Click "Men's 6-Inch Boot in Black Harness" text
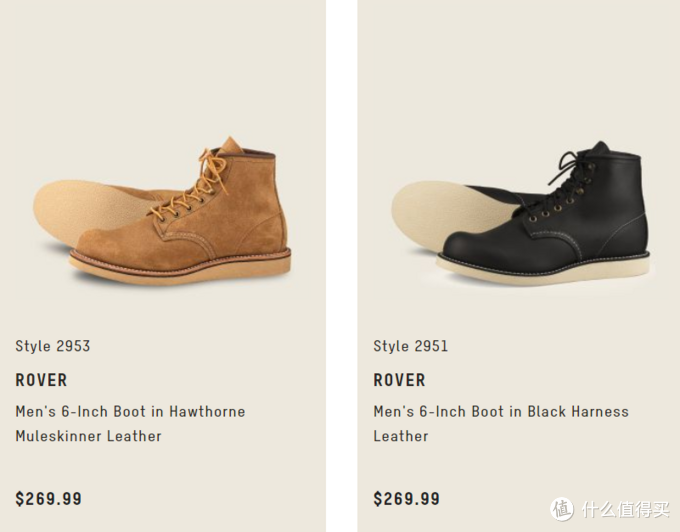 tap(501, 411)
